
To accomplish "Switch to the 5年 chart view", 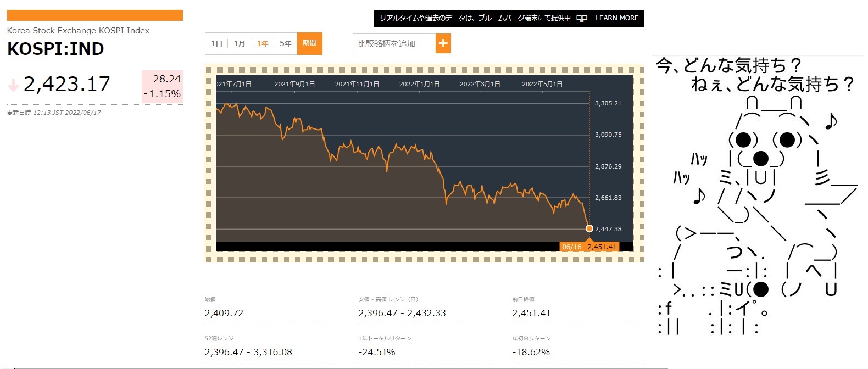I will click(x=285, y=43).
